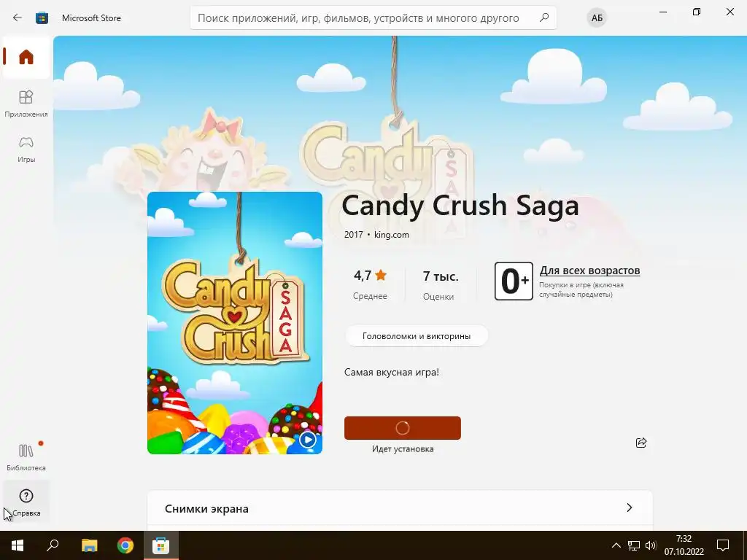Open the notification center icon
The image size is (747, 560).
(723, 545)
